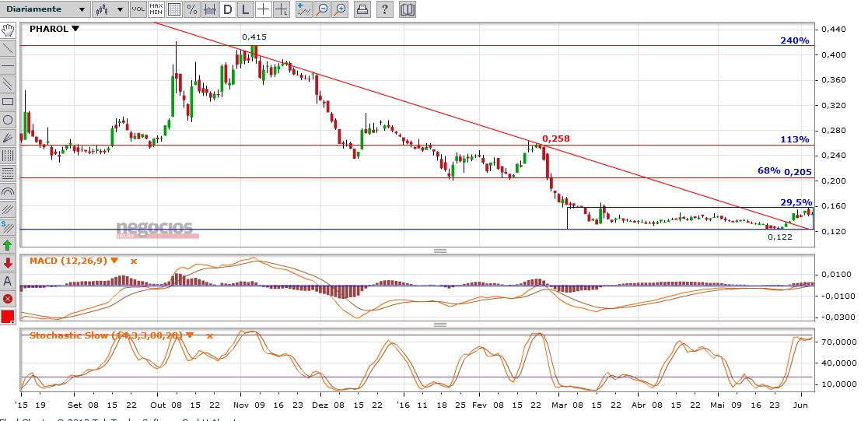Select the text annotation 'A' tool
Image resolution: width=868 pixels, height=421 pixels.
point(8,281)
